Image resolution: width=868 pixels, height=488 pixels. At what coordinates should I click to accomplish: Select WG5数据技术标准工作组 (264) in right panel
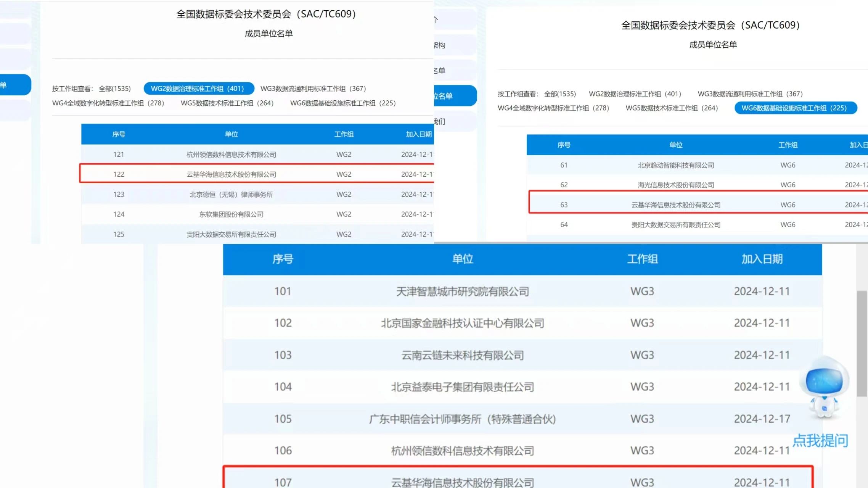point(672,108)
